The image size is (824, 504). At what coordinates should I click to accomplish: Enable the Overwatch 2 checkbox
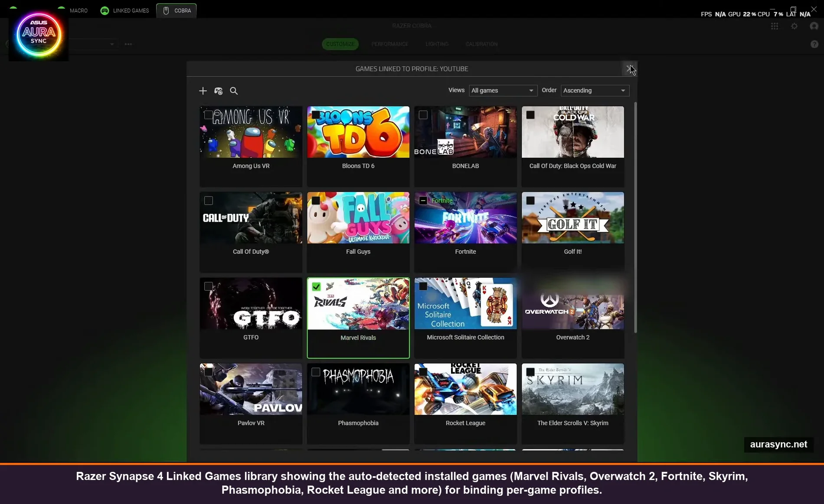530,286
